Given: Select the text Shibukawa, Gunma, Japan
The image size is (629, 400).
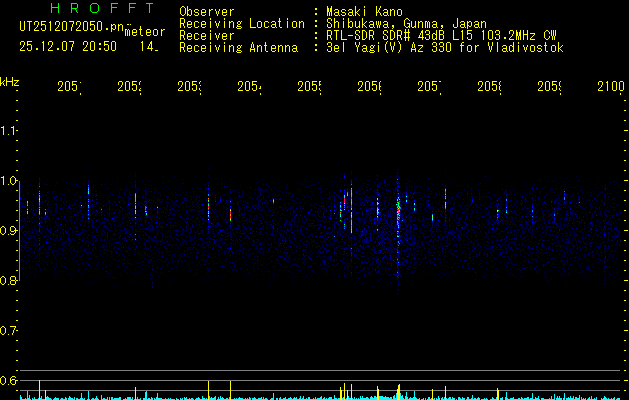Looking at the screenshot, I should point(406,24).
